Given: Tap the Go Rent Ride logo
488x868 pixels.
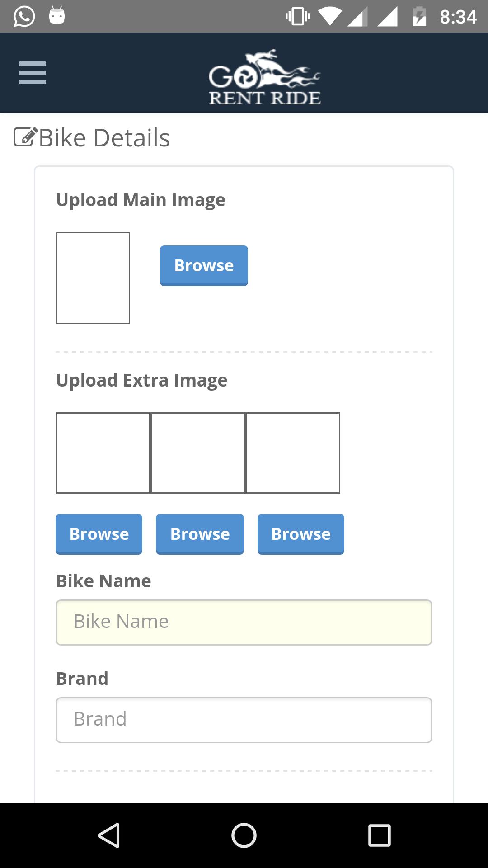Looking at the screenshot, I should [x=265, y=77].
